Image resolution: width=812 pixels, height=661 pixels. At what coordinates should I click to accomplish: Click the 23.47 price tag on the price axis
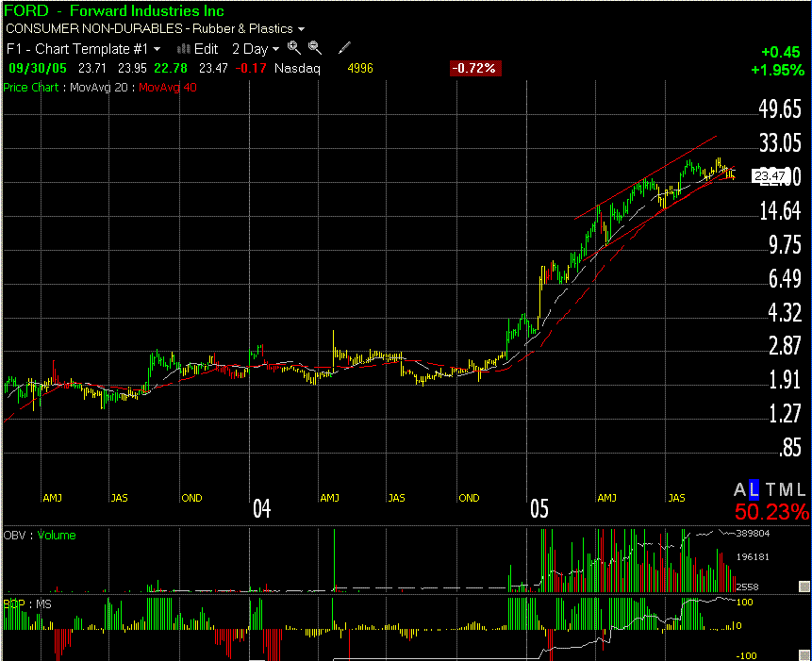point(769,176)
